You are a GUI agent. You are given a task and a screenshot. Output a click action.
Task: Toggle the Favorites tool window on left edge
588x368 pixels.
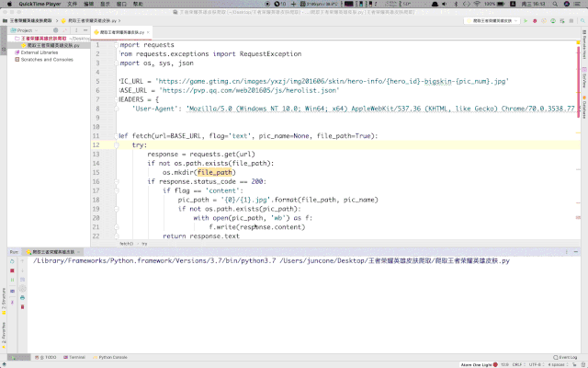click(x=4, y=335)
